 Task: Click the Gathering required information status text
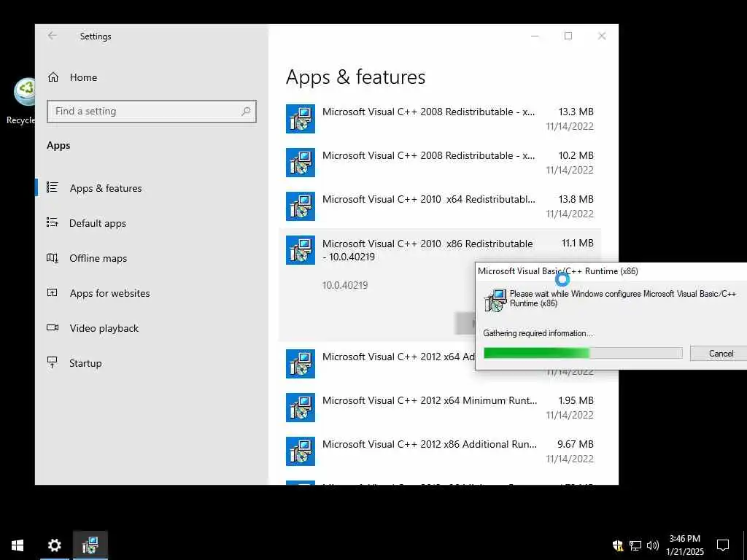538,333
